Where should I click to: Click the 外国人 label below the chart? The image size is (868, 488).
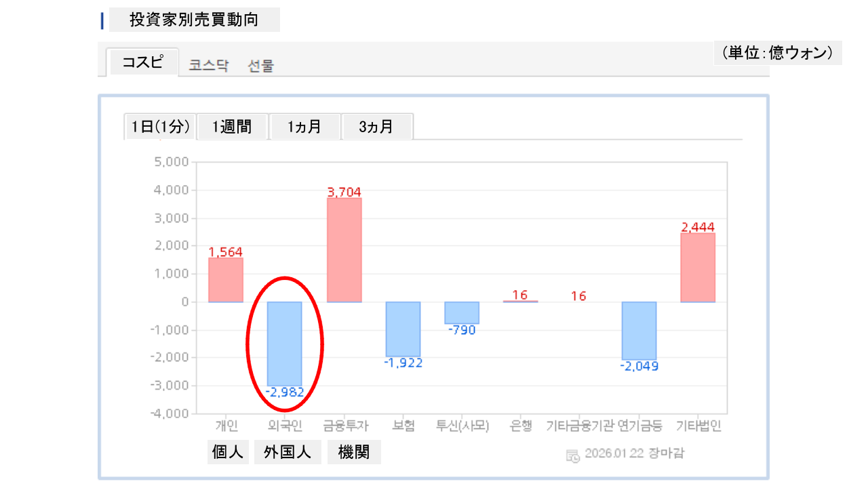(x=288, y=452)
